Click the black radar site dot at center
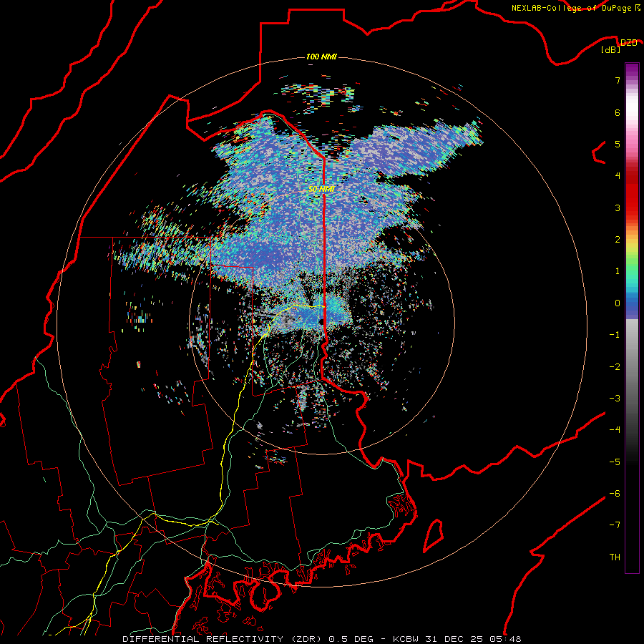Viewport: 644px width, 644px height. point(321,321)
